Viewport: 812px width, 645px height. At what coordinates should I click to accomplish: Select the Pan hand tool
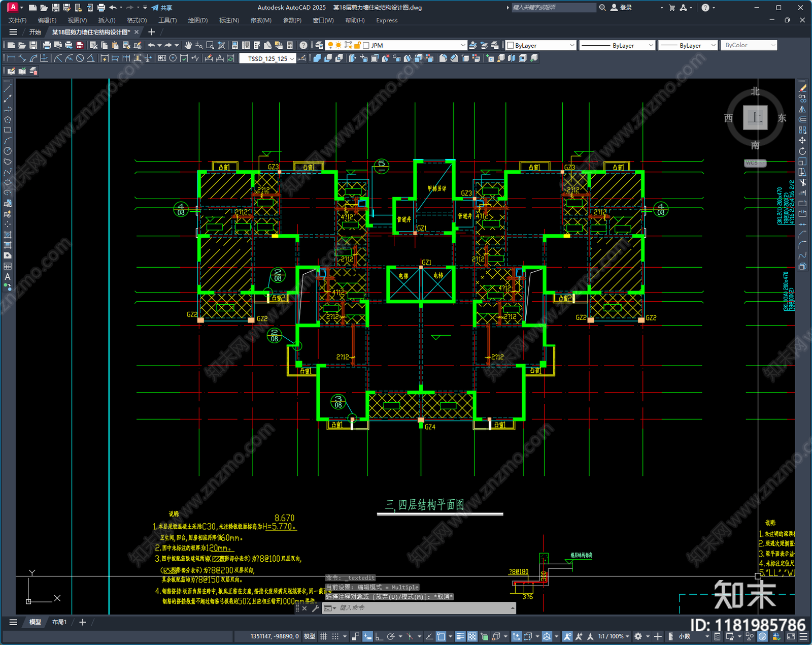click(x=188, y=45)
